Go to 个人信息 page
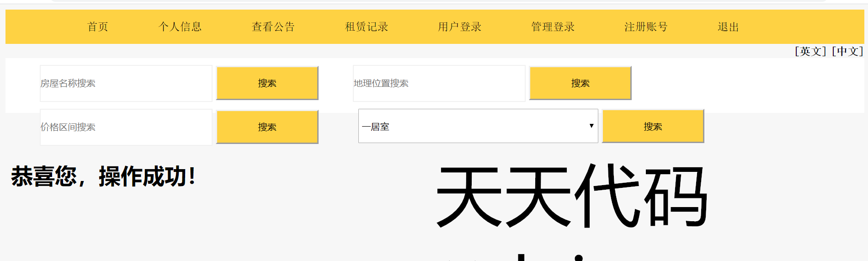868x261 pixels. point(180,27)
